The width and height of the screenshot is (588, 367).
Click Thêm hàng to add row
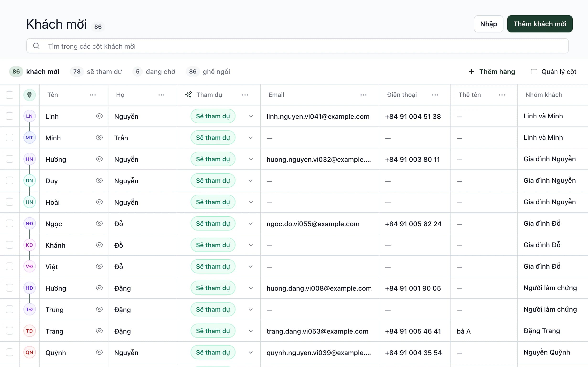(x=492, y=72)
